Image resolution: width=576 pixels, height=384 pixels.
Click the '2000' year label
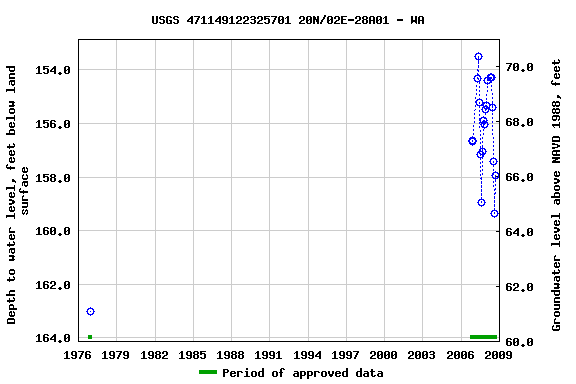tap(384, 355)
